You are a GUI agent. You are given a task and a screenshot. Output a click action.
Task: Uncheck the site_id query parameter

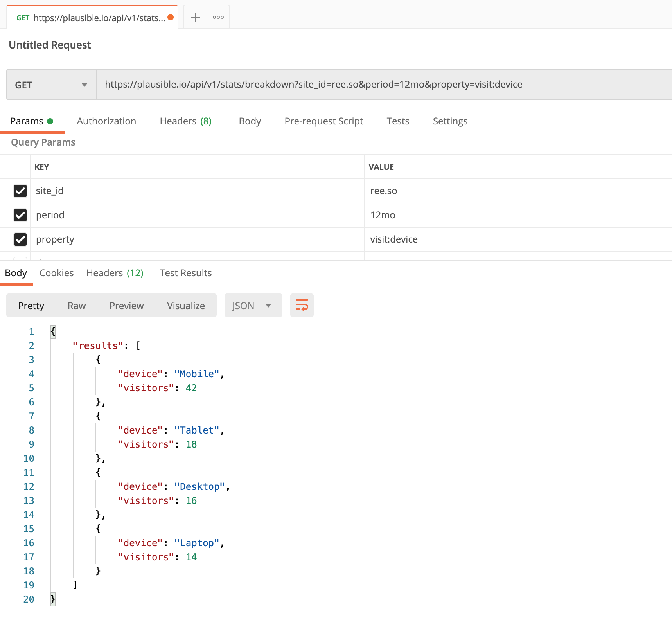20,191
